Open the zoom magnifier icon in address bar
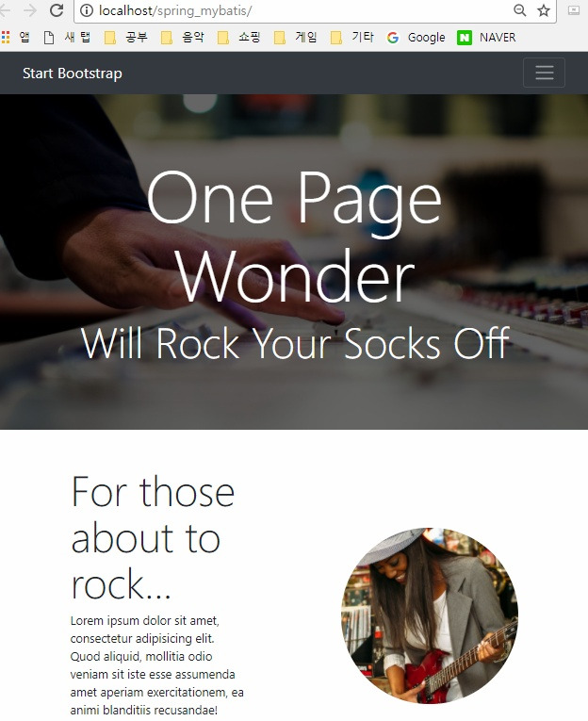The width and height of the screenshot is (588, 721). coord(519,10)
